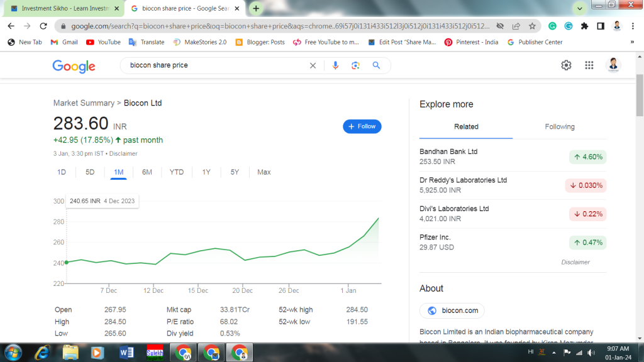Open Blogger: Posts bookmark
The width and height of the screenshot is (644, 362).
[260, 42]
